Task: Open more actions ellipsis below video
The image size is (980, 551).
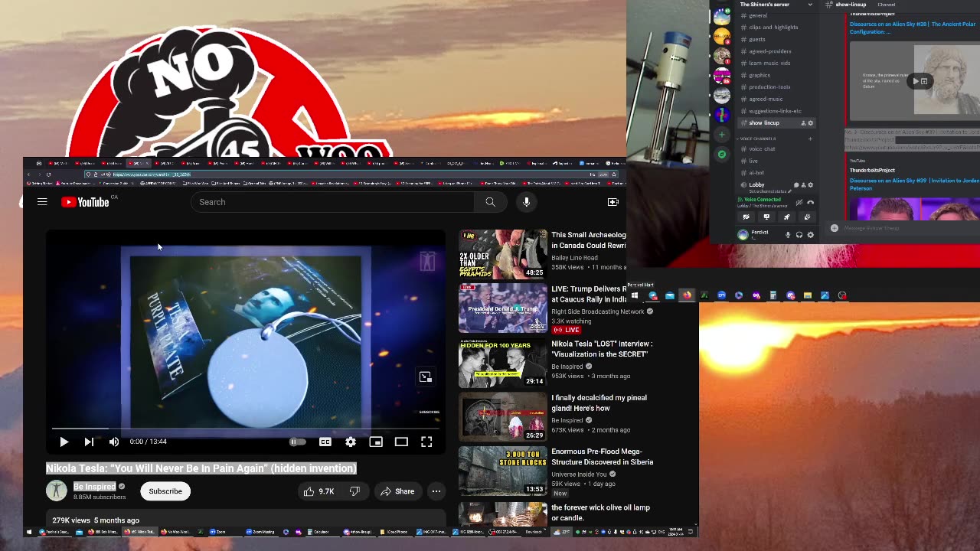Action: 436,491
